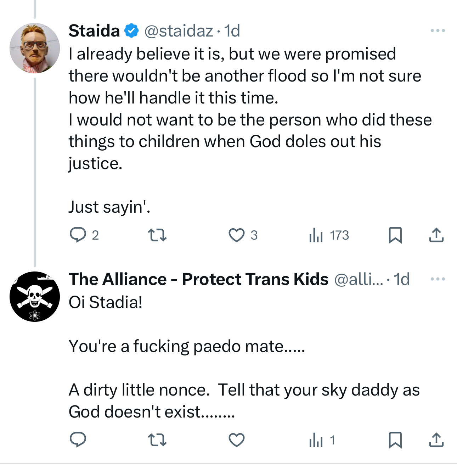Click Staida's display name
457x476 pixels.
pos(94,31)
